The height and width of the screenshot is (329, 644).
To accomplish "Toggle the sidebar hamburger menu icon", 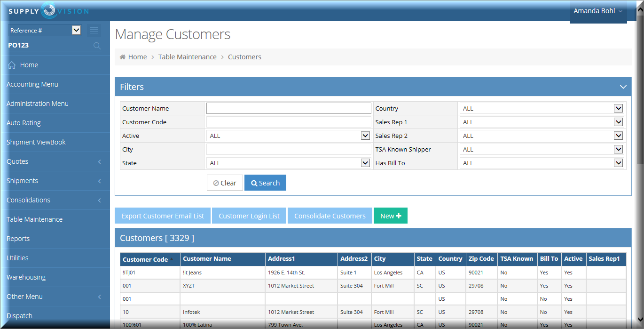I will tap(94, 31).
